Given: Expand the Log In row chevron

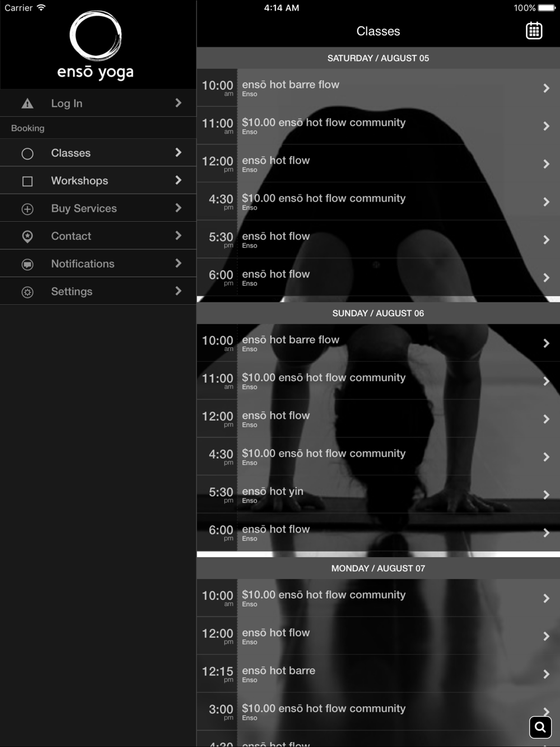Looking at the screenshot, I should pyautogui.click(x=178, y=102).
